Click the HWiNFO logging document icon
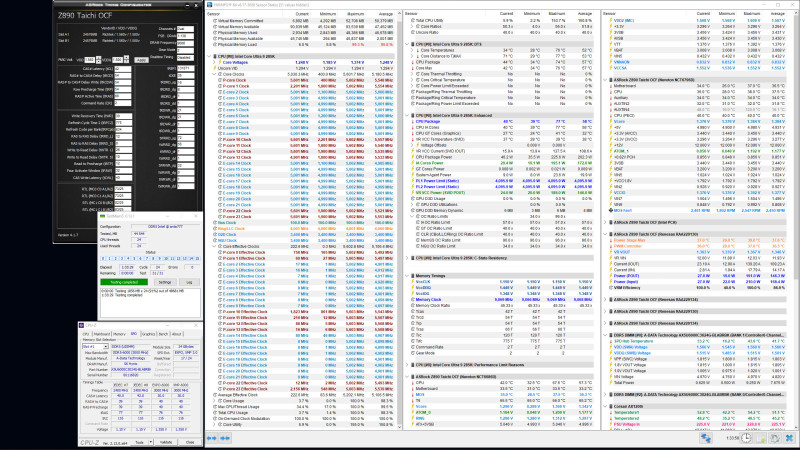The height and width of the screenshot is (450, 800). click(x=761, y=438)
